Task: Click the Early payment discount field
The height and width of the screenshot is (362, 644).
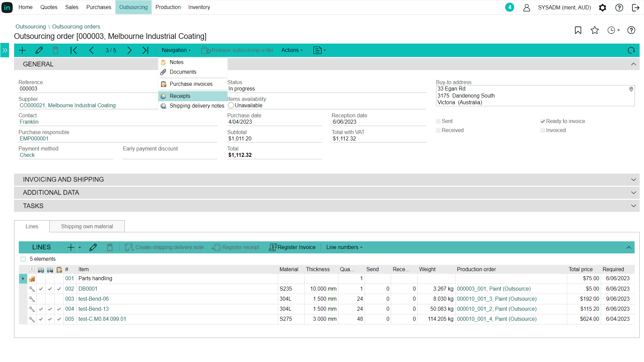Action: click(x=170, y=155)
